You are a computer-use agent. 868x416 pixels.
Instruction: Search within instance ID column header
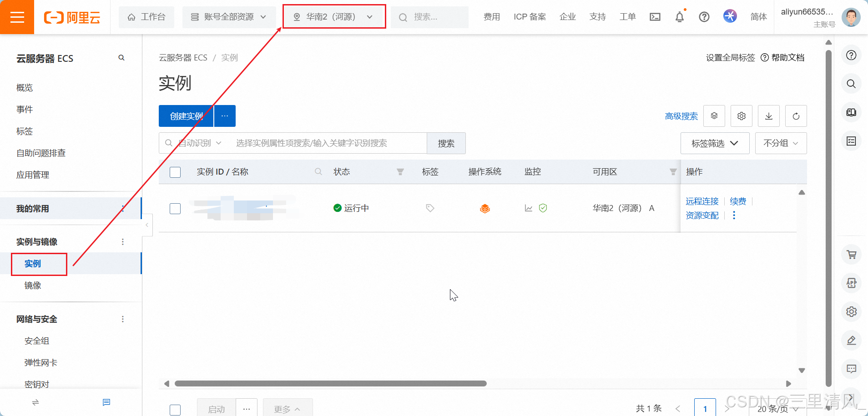(318, 172)
